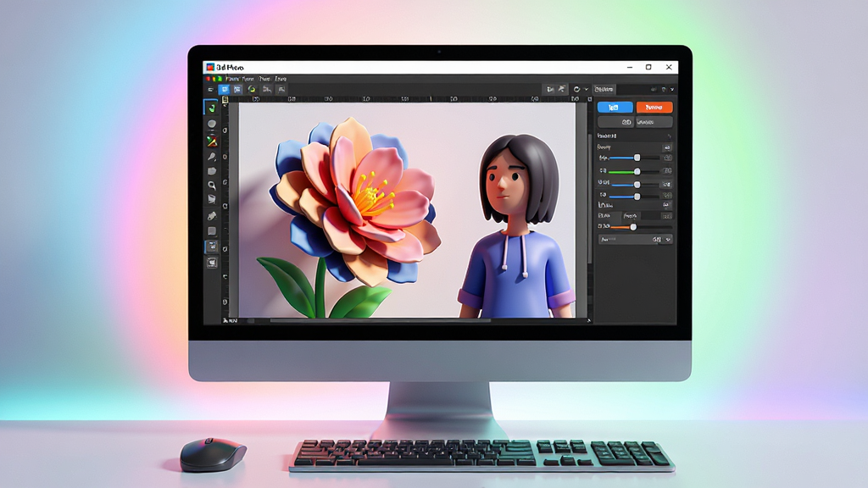Click the arrow cursor icon left of rotate icon
Image resolution: width=868 pixels, height=488 pixels.
pyautogui.click(x=562, y=89)
